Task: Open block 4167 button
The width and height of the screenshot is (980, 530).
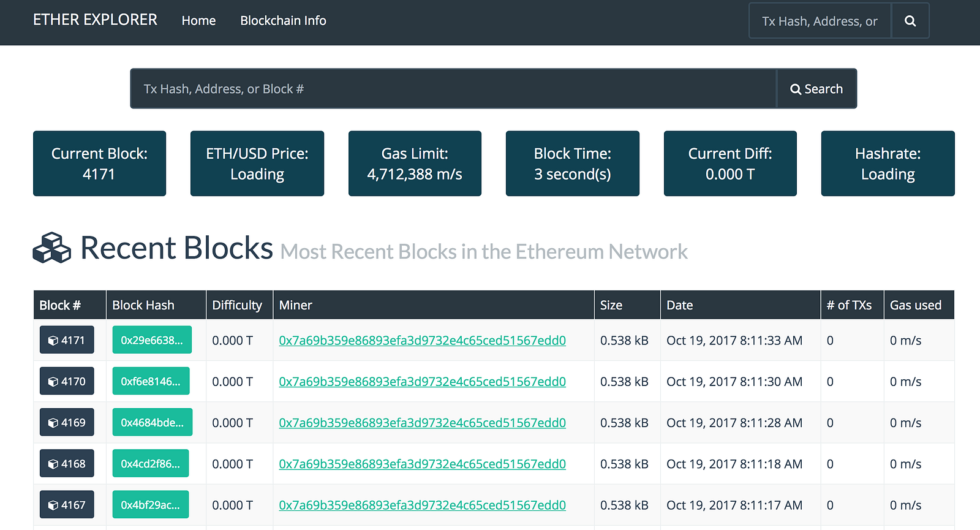Action: coord(67,505)
